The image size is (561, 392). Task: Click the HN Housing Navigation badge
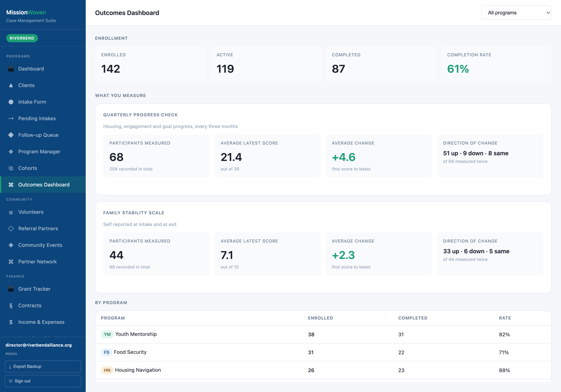coord(107,371)
